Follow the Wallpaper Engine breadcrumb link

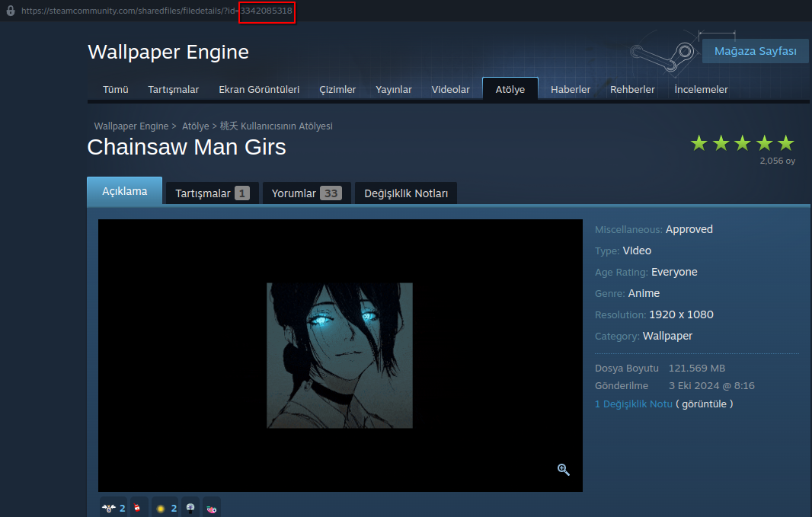(131, 126)
